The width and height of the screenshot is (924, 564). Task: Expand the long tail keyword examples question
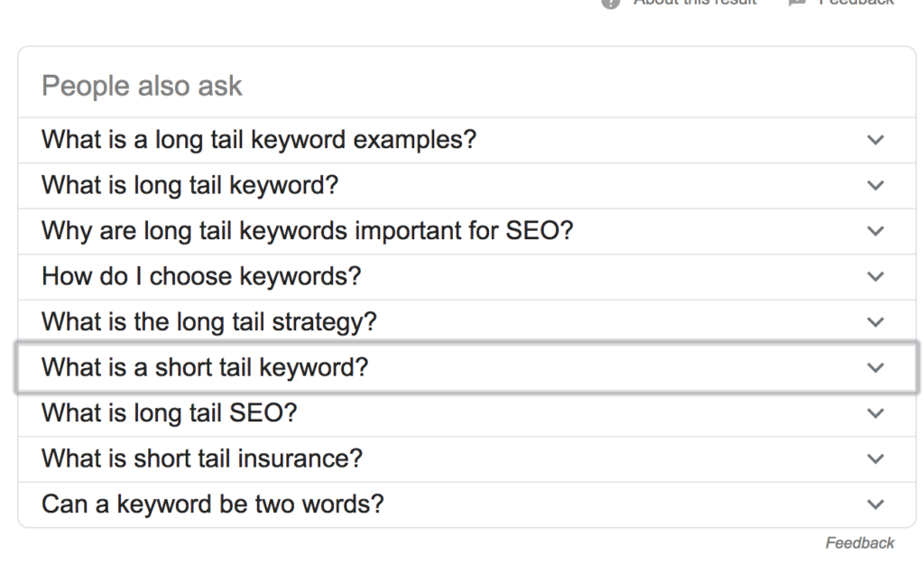[x=874, y=140]
